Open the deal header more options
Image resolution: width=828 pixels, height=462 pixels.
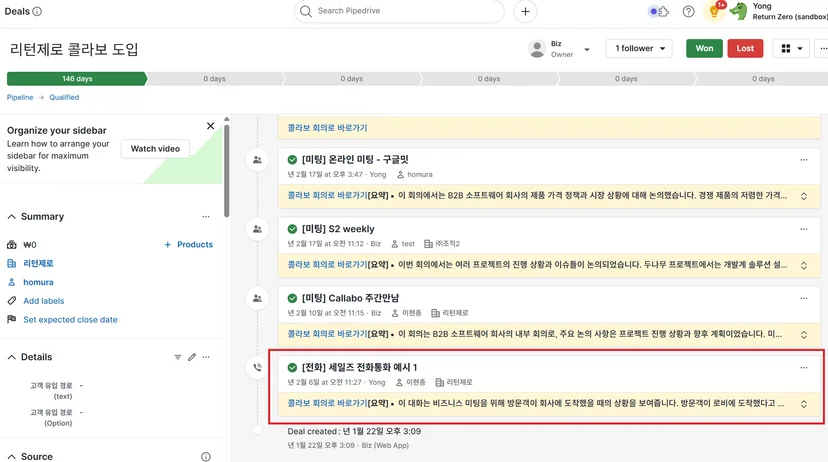823,49
